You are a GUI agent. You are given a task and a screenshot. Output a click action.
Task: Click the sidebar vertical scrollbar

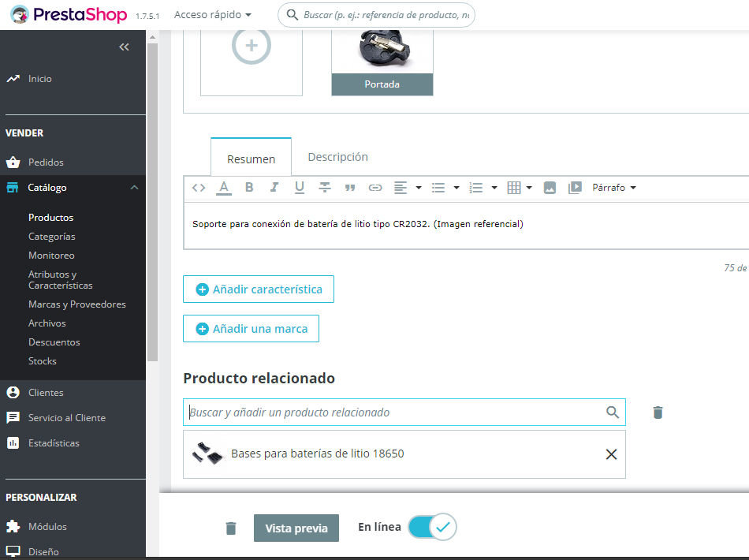coord(152,200)
